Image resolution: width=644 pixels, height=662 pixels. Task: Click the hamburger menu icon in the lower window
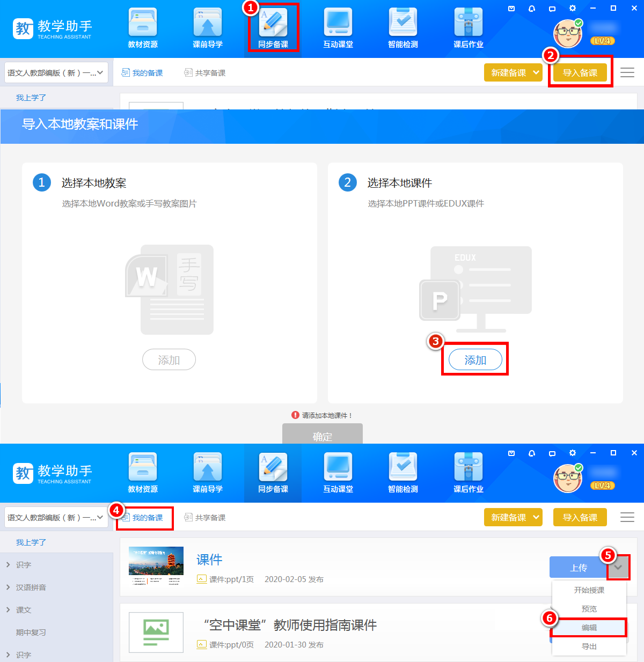(627, 517)
